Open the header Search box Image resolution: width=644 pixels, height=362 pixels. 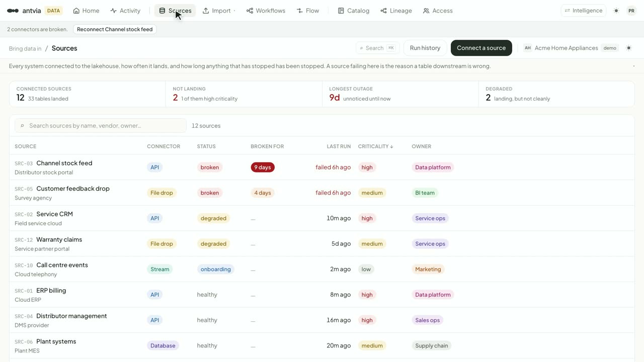click(377, 48)
